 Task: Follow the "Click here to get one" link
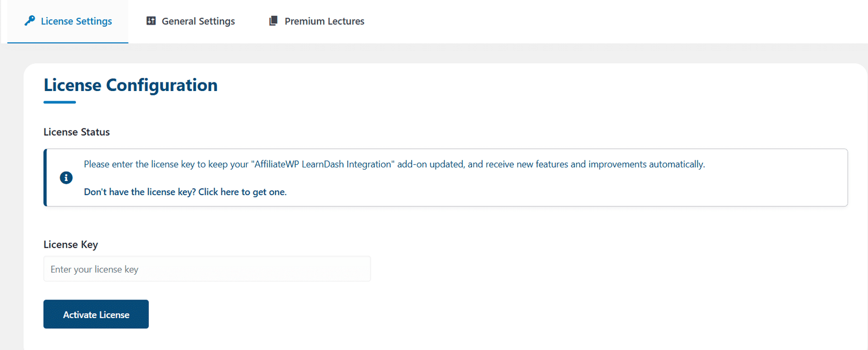[x=242, y=192]
